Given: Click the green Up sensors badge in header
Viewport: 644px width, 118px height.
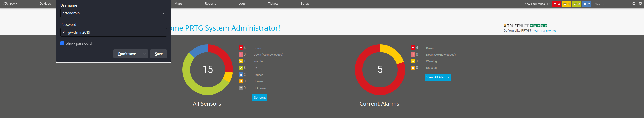Looking at the screenshot, I should 577,4.
